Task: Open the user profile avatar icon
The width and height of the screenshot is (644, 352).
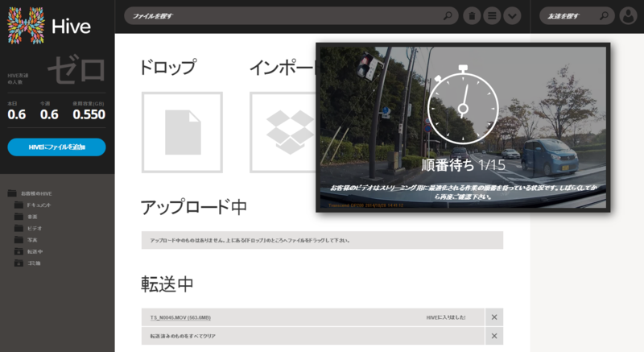Action: (x=628, y=16)
